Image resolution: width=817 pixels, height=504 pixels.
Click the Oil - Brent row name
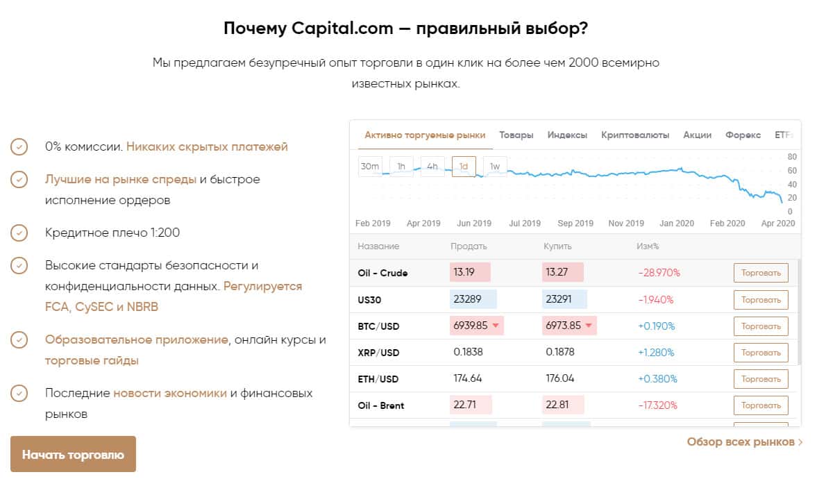pyautogui.click(x=381, y=405)
